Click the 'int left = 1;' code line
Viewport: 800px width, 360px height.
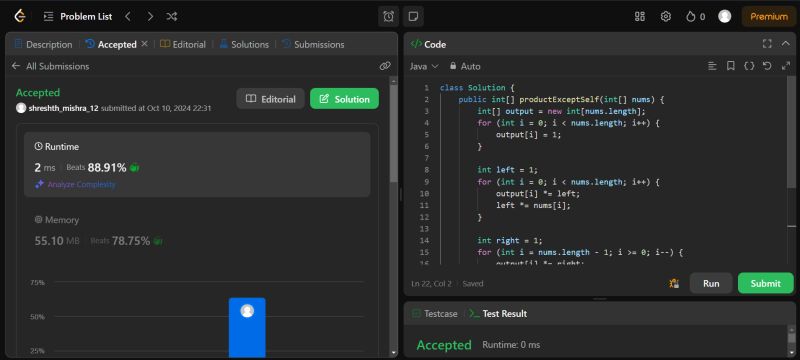pos(508,170)
